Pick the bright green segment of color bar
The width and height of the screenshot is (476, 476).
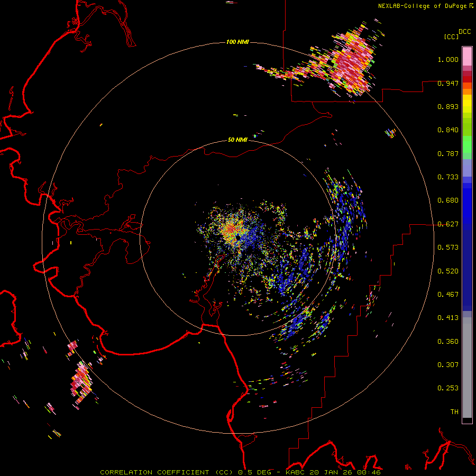467,144
